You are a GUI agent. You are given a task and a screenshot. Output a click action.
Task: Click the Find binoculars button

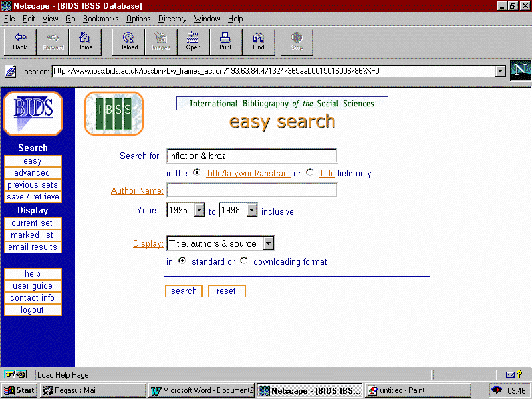tap(259, 42)
